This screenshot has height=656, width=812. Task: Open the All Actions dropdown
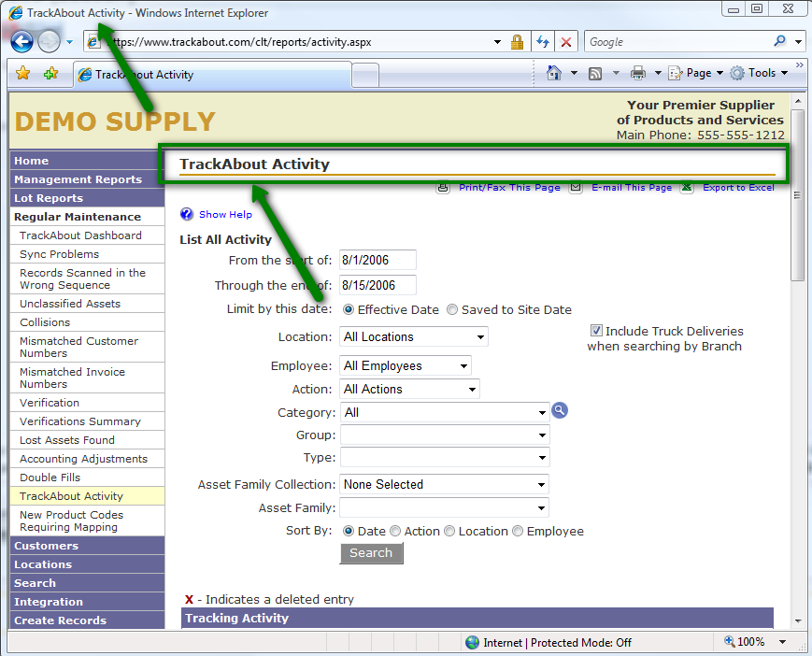coord(409,389)
